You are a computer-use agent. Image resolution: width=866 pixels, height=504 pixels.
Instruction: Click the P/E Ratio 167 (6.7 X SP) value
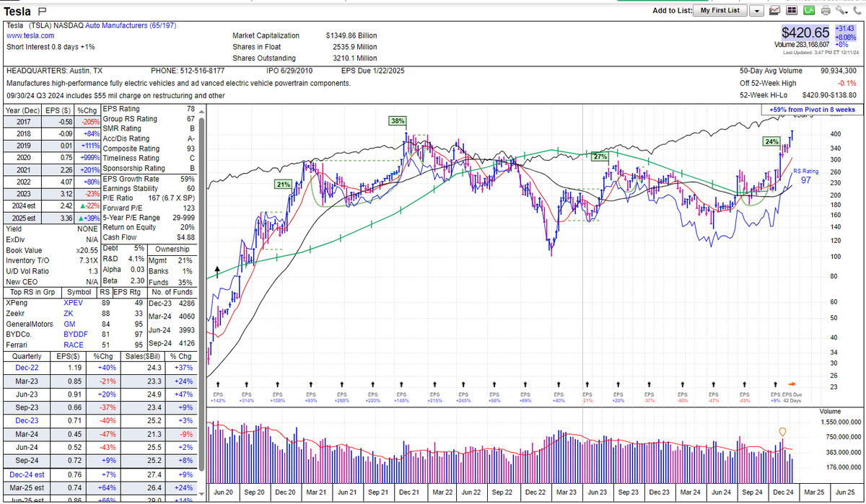[x=172, y=198]
